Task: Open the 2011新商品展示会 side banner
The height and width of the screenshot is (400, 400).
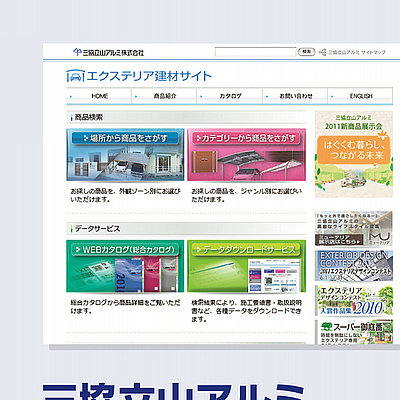Action: click(354, 154)
